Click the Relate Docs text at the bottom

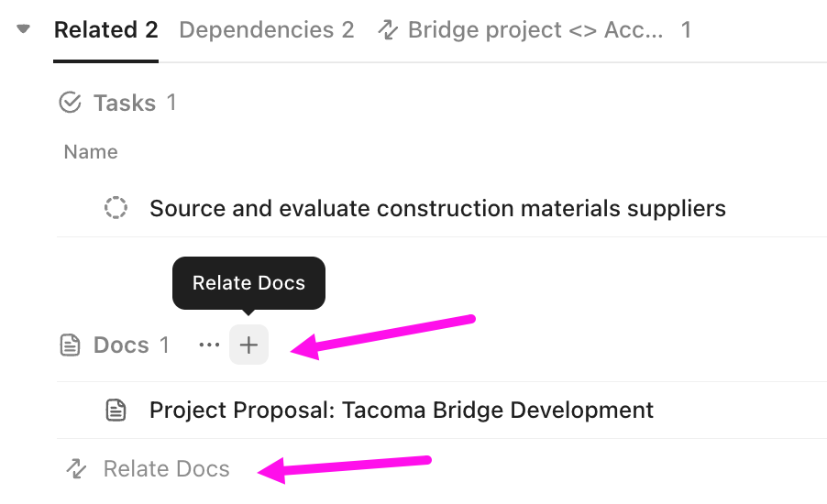166,470
